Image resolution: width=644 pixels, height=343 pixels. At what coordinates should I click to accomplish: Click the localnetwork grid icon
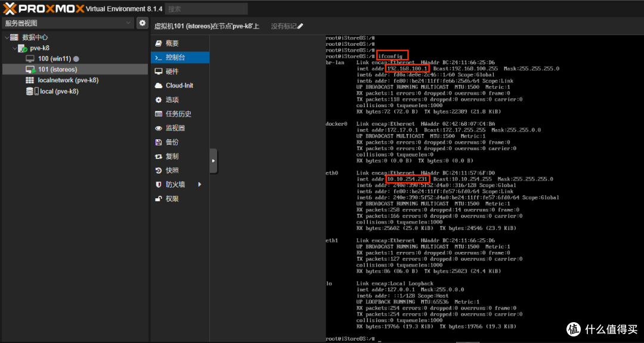click(x=30, y=80)
